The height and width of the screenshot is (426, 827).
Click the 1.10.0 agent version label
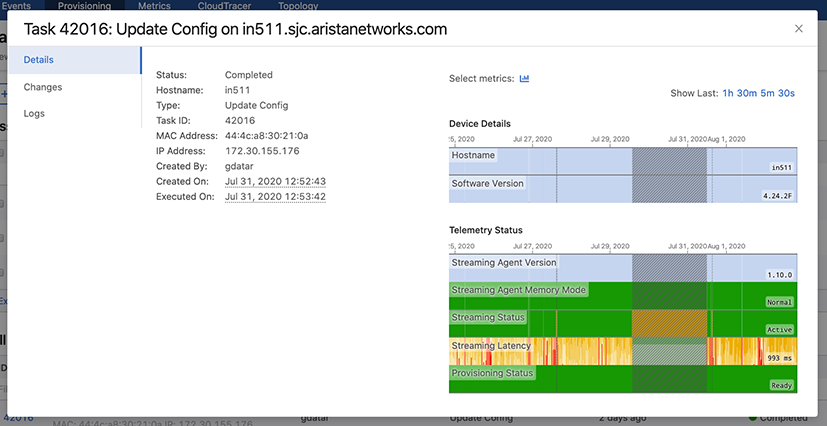pyautogui.click(x=781, y=275)
